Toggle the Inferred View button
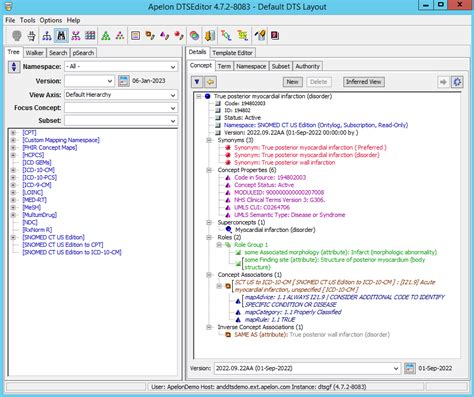 point(364,82)
